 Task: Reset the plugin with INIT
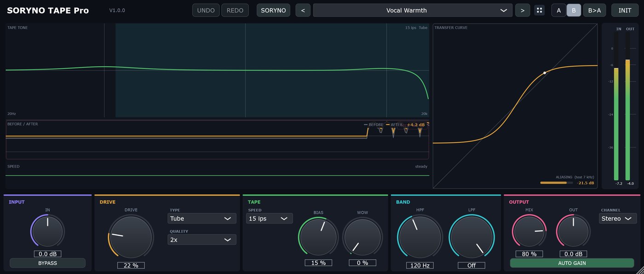coord(625,10)
